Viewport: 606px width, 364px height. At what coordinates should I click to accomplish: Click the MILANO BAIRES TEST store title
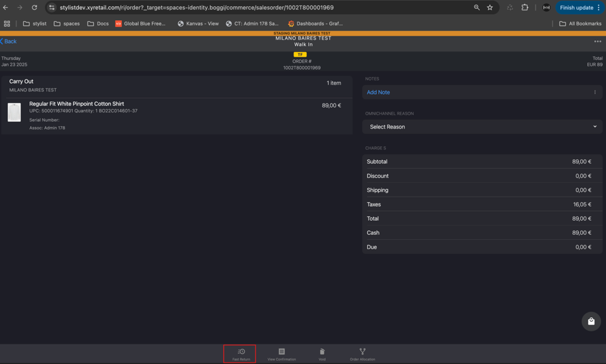tap(303, 38)
